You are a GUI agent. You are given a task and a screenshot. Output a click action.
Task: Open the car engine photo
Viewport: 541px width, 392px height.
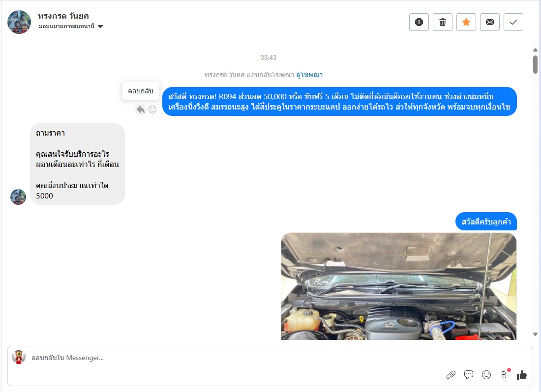click(399, 286)
